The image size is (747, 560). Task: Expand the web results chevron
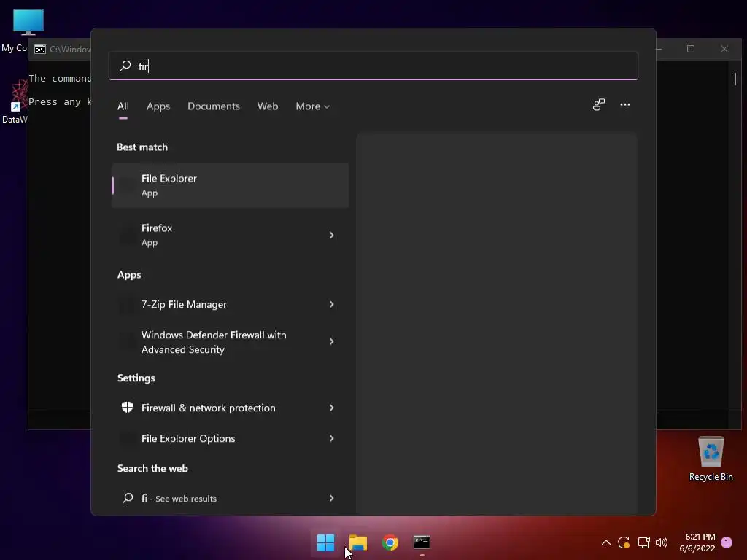332,498
